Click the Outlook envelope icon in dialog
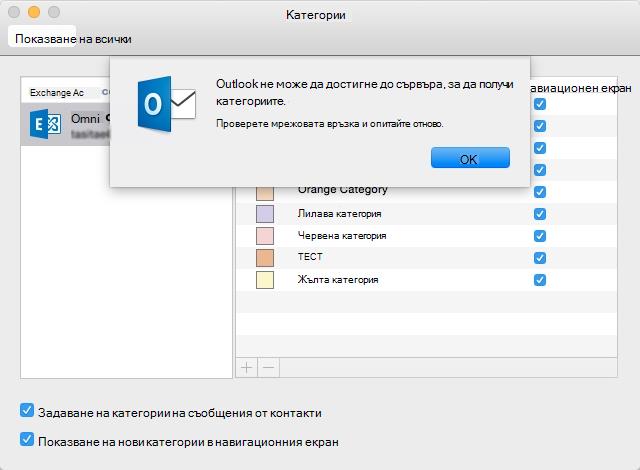This screenshot has width=640, height=470. (167, 104)
